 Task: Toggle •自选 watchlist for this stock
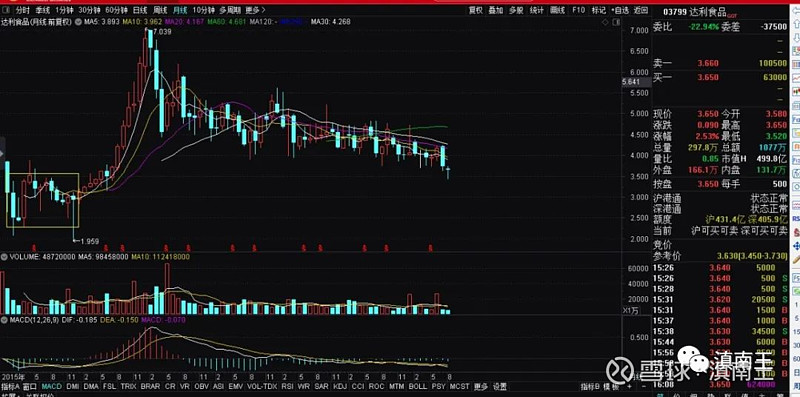pyautogui.click(x=620, y=10)
